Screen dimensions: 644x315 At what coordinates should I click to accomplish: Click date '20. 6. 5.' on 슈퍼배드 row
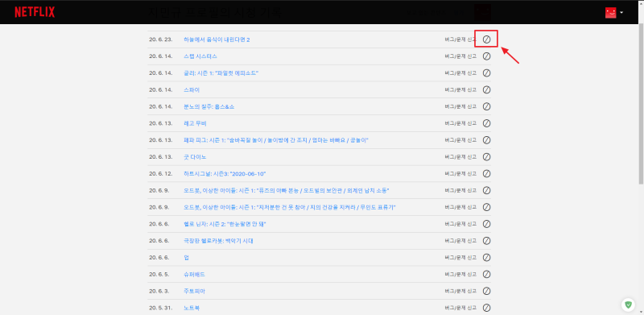pos(159,274)
